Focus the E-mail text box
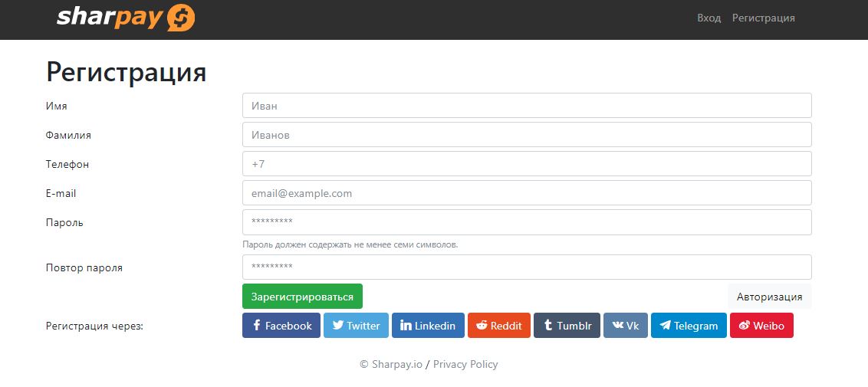This screenshot has height=387, width=868. point(527,193)
